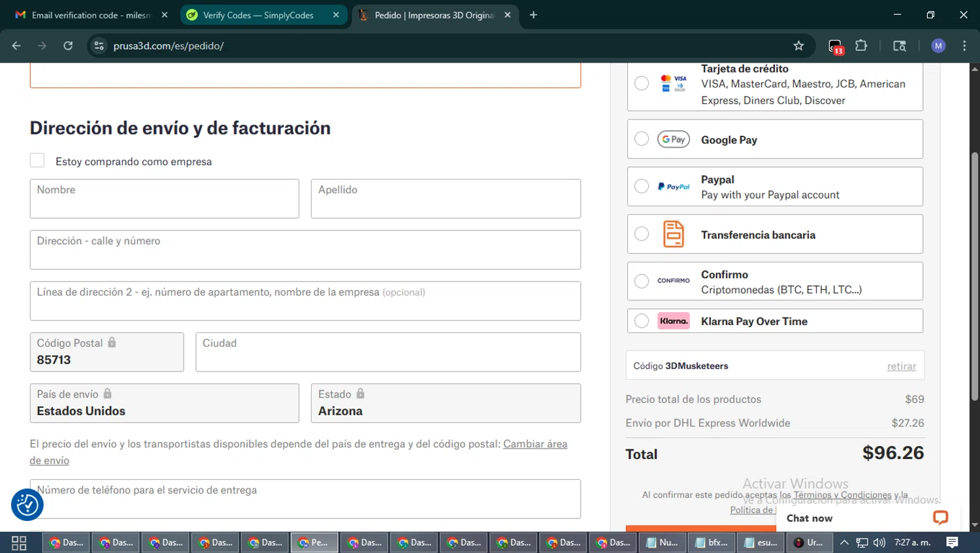Click the Dirección calle y número field
980x553 pixels.
coord(305,249)
